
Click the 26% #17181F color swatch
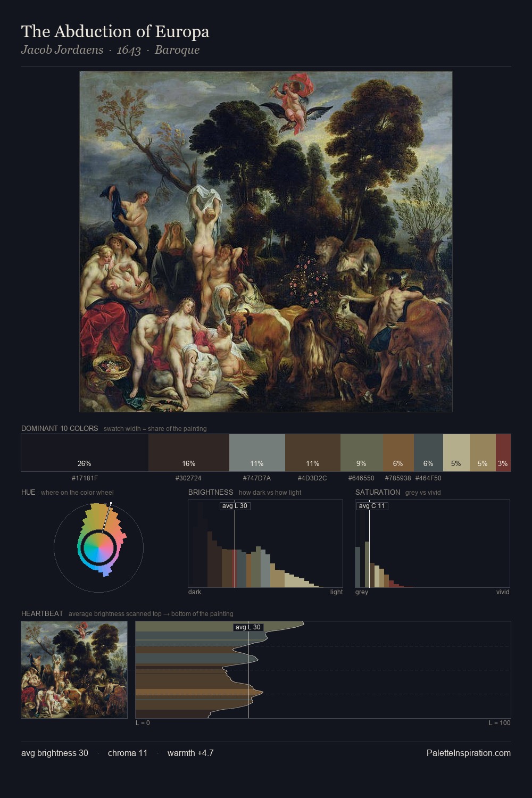pyautogui.click(x=85, y=453)
